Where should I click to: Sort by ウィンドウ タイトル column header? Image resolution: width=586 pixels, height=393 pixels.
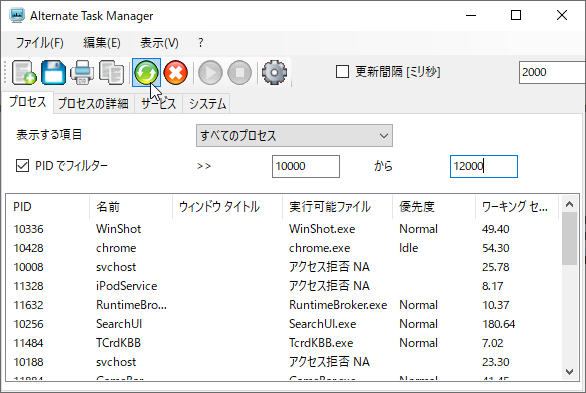pyautogui.click(x=227, y=207)
